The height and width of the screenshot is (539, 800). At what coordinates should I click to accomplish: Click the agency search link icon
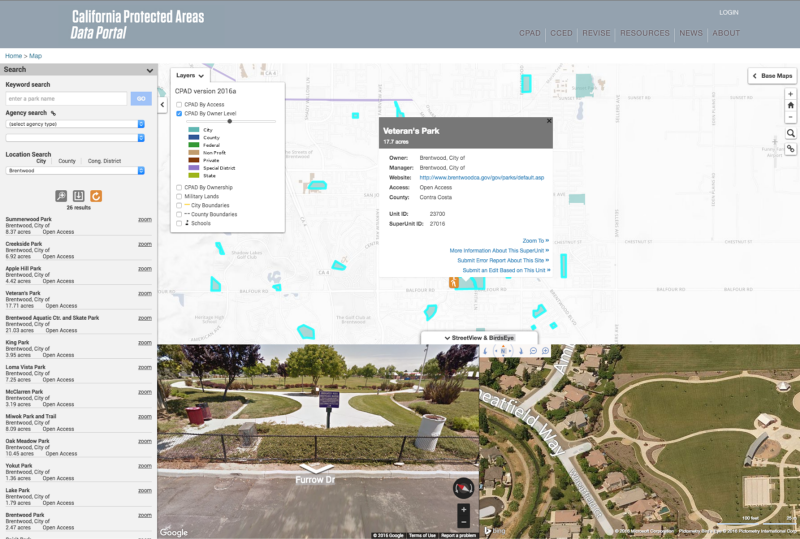pyautogui.click(x=53, y=113)
